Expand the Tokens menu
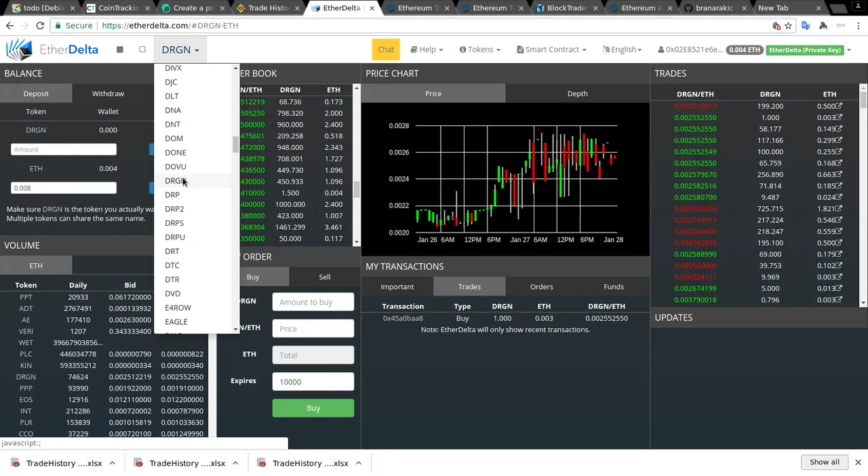868x476 pixels. [x=480, y=49]
